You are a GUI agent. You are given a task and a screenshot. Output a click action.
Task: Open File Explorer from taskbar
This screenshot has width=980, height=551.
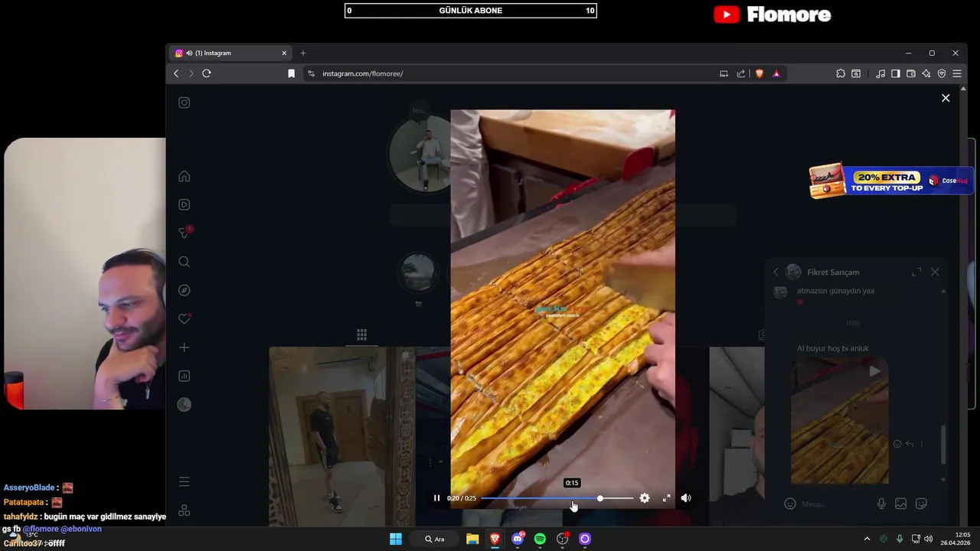tap(472, 539)
